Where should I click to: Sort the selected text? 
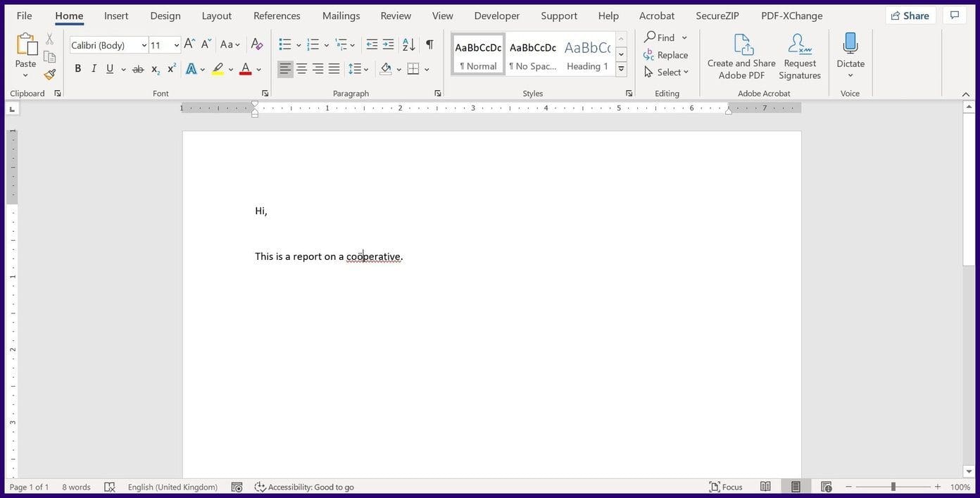pos(408,44)
